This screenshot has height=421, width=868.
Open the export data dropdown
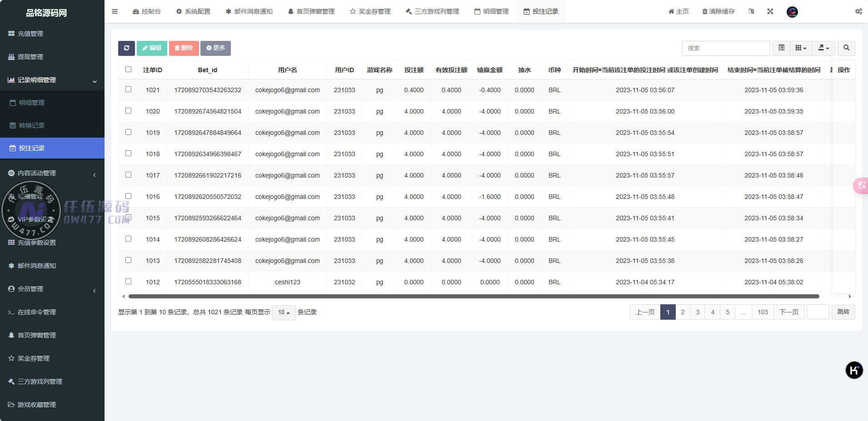pos(823,48)
